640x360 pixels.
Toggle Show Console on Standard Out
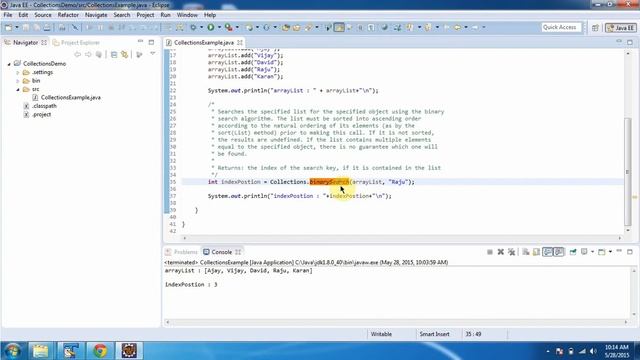(547, 252)
